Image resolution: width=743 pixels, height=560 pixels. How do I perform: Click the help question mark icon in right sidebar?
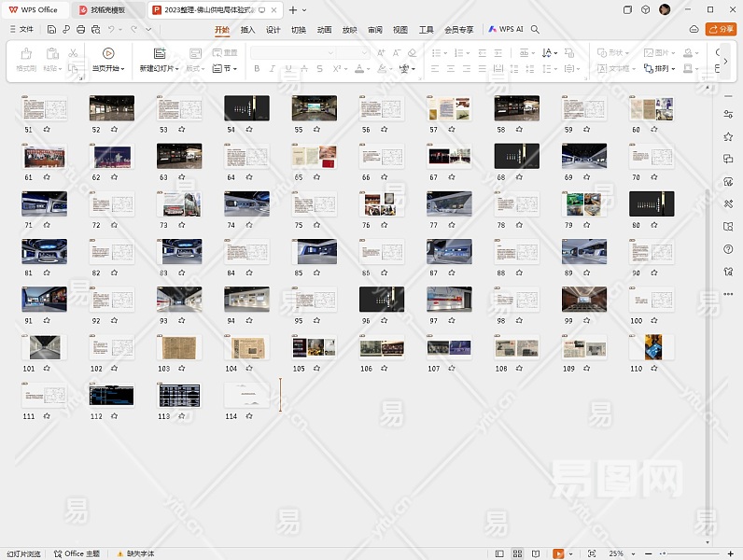pos(728,249)
